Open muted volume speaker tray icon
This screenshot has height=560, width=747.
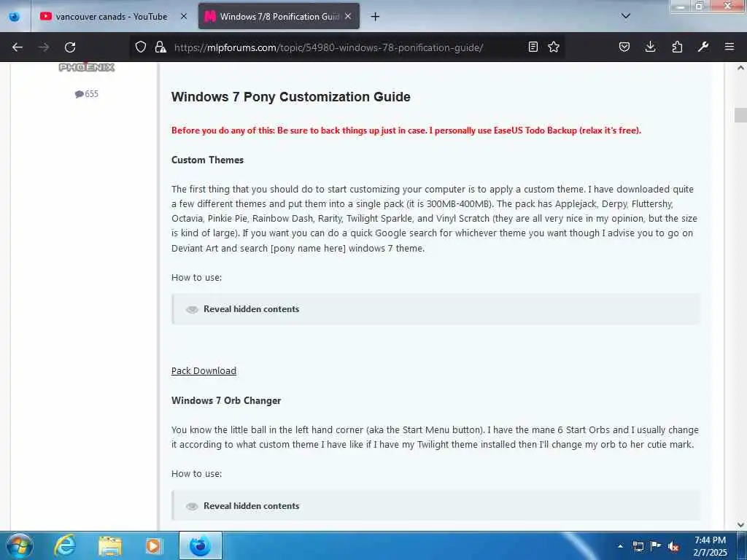(673, 547)
